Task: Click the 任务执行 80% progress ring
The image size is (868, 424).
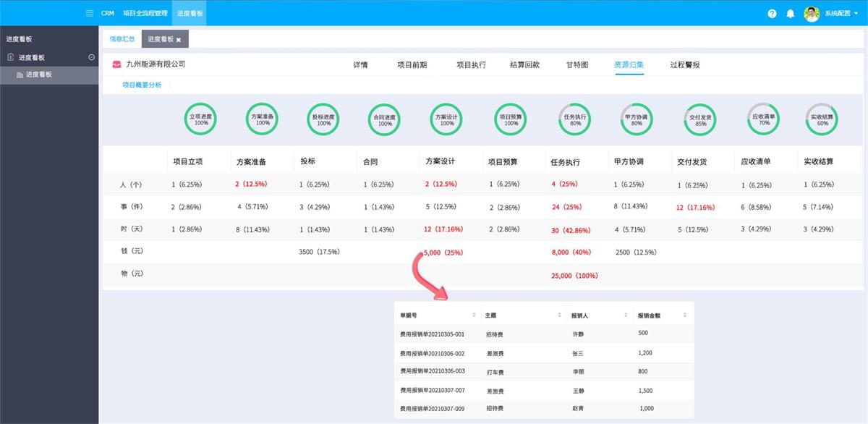Action: pyautogui.click(x=575, y=119)
